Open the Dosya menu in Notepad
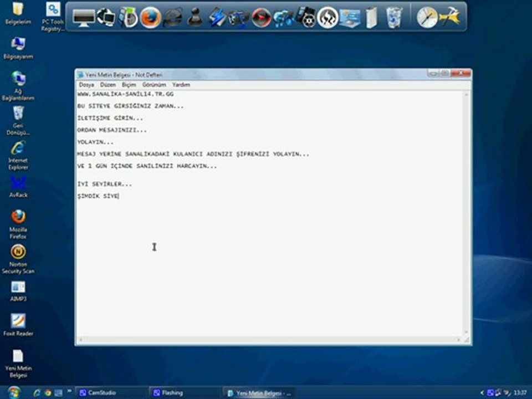The width and height of the screenshot is (532, 399). tap(86, 84)
